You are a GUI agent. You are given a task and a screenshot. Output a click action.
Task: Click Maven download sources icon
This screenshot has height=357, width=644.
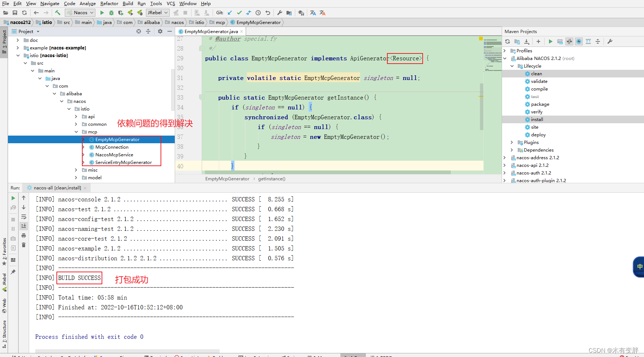pos(527,41)
